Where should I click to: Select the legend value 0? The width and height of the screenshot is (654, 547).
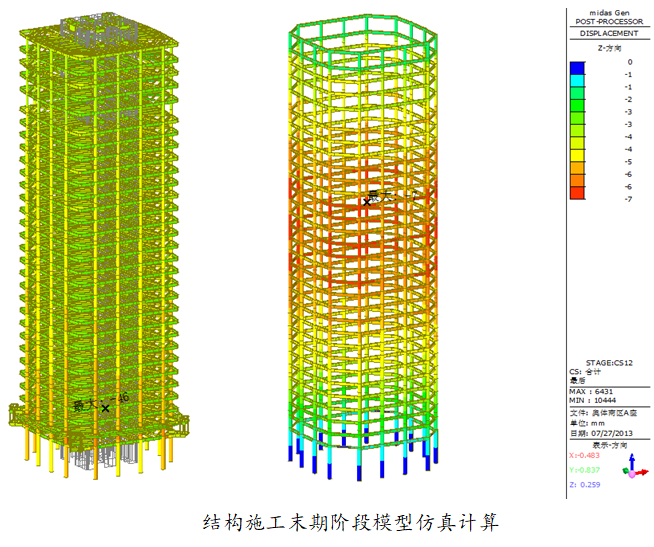[x=630, y=62]
